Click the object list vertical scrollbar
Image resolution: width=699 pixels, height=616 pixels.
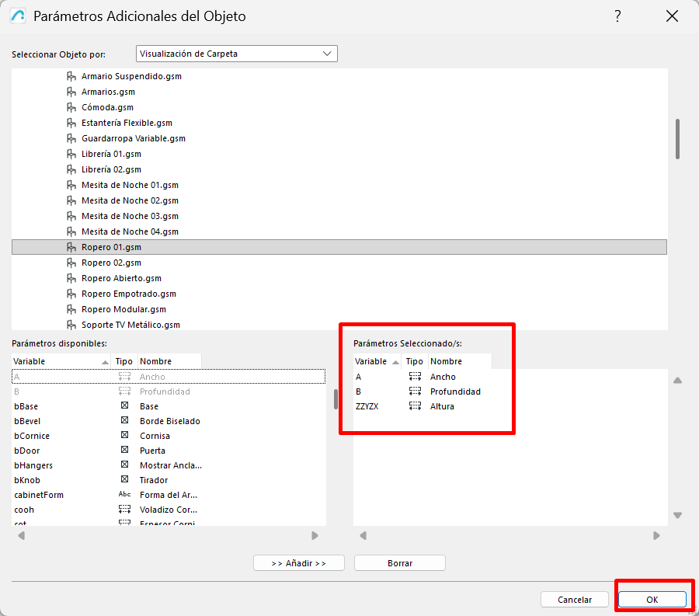coord(677,139)
